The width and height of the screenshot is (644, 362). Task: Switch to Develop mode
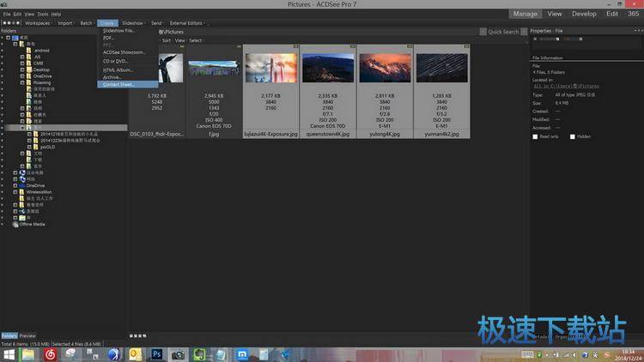[584, 14]
